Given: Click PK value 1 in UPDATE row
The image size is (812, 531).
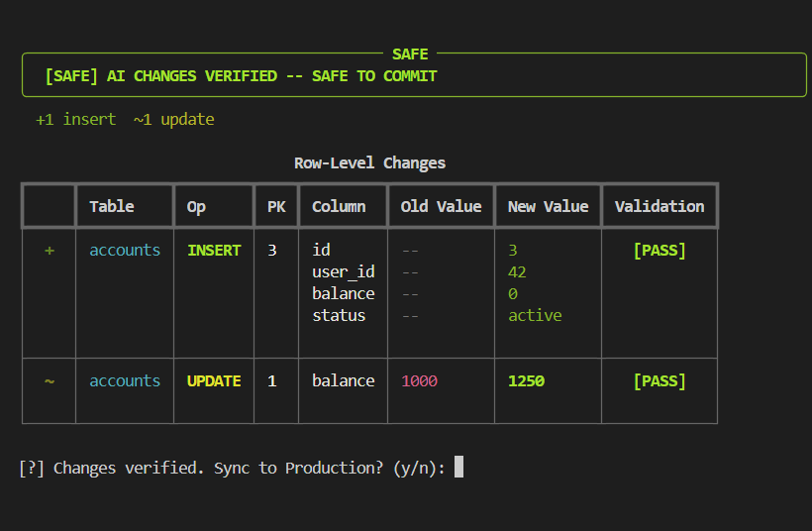Looking at the screenshot, I should 272,380.
